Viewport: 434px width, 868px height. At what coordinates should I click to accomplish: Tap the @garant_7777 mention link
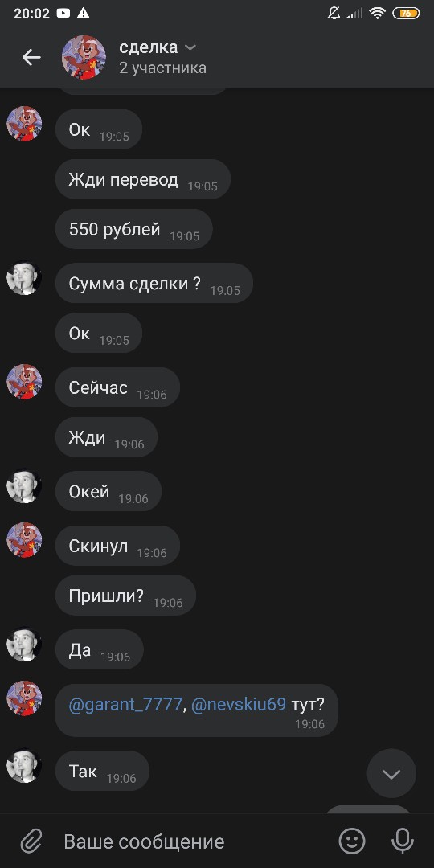(x=125, y=704)
